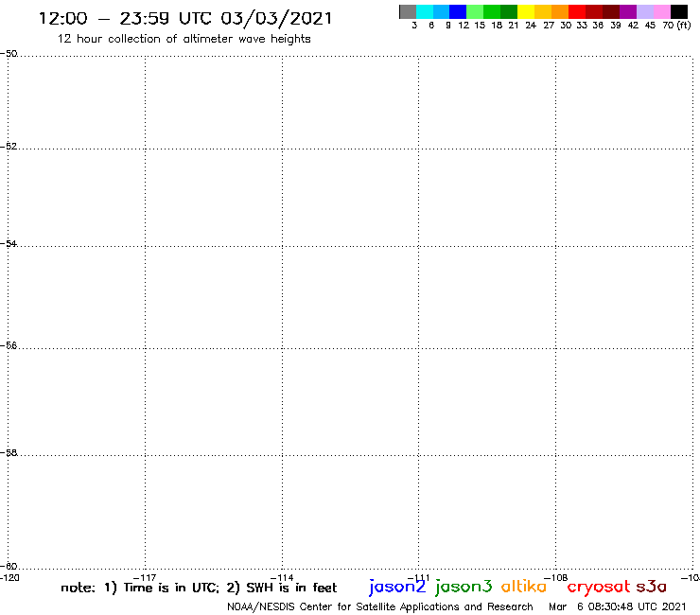
Task: Click the light blue legend swatch
Action: [442, 11]
